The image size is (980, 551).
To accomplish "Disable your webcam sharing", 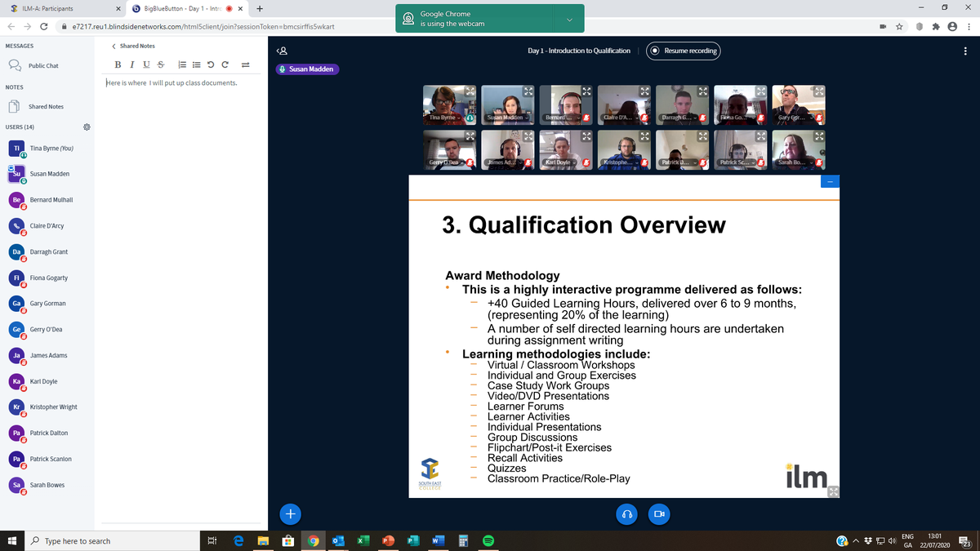I will [659, 514].
